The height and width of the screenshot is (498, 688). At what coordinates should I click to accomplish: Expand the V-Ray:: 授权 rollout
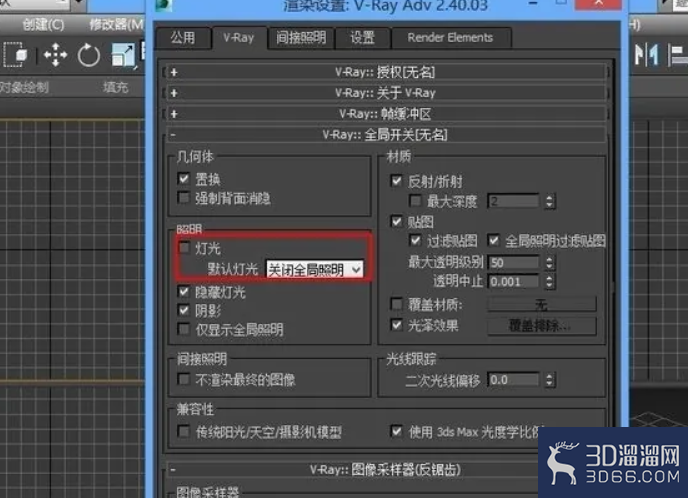(x=385, y=72)
